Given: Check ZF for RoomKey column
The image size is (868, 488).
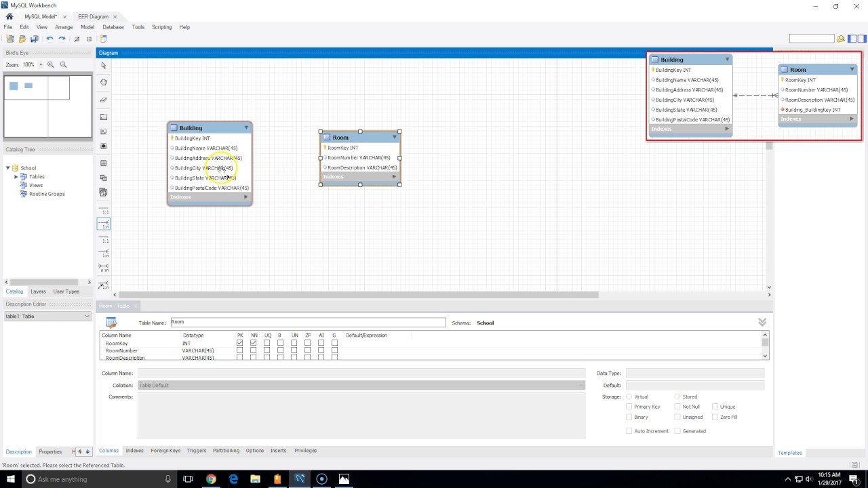Looking at the screenshot, I should pyautogui.click(x=307, y=343).
